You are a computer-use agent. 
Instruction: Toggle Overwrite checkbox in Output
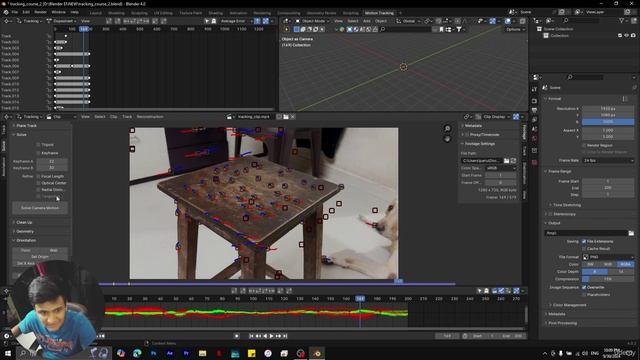584,287
